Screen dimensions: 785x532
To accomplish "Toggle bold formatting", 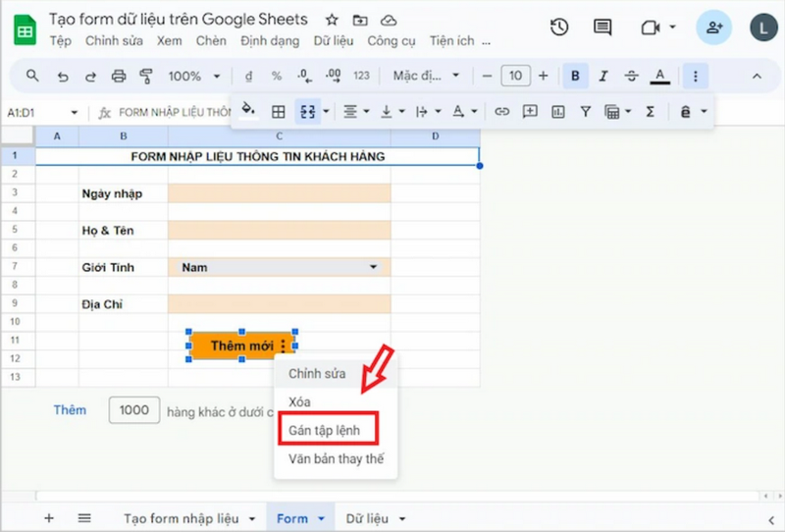I will coord(575,76).
